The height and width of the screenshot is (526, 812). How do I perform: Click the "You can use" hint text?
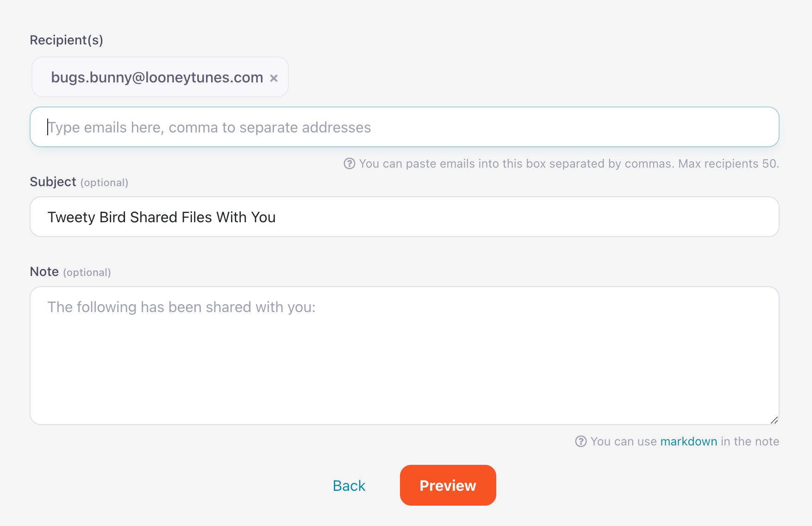click(624, 441)
